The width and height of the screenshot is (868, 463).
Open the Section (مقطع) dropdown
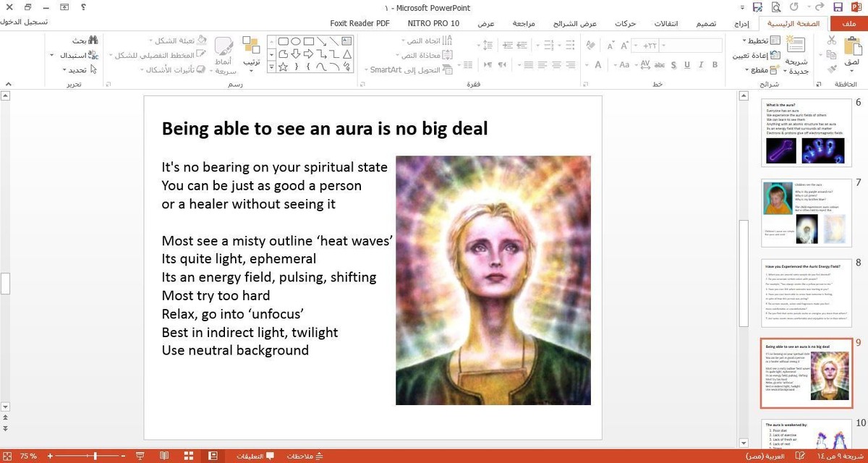click(x=759, y=70)
